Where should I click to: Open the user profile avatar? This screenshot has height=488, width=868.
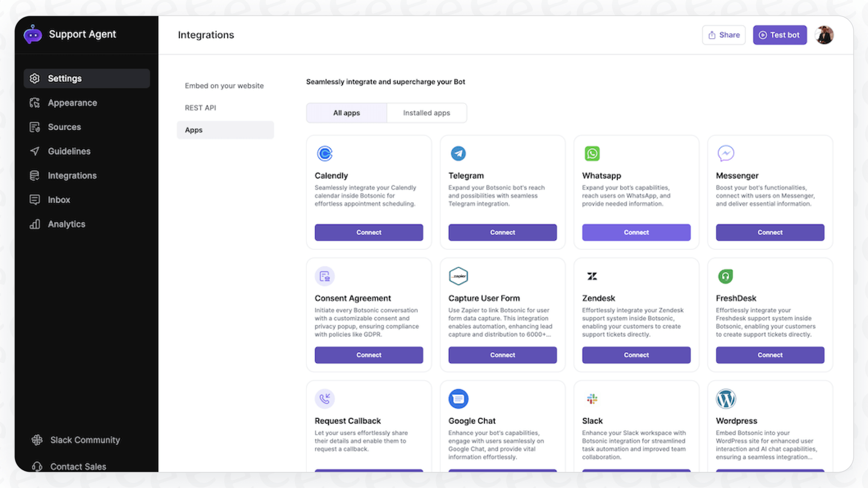tap(824, 35)
